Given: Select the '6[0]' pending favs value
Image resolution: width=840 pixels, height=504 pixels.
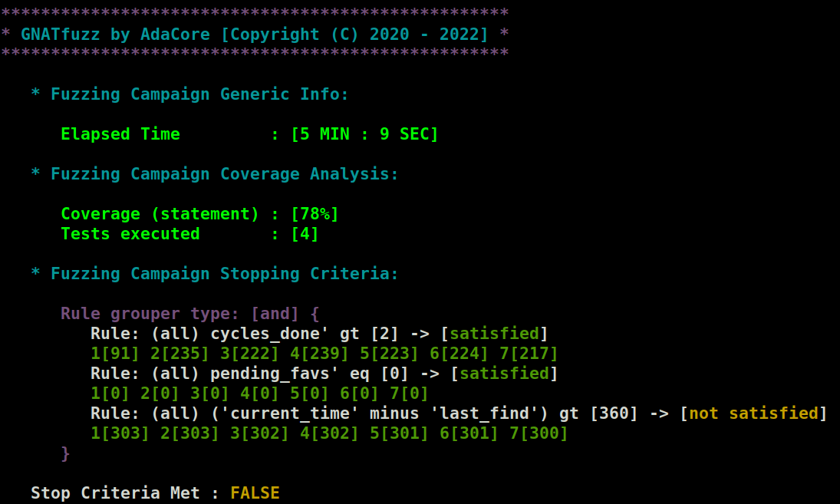Looking at the screenshot, I should coord(359,394).
